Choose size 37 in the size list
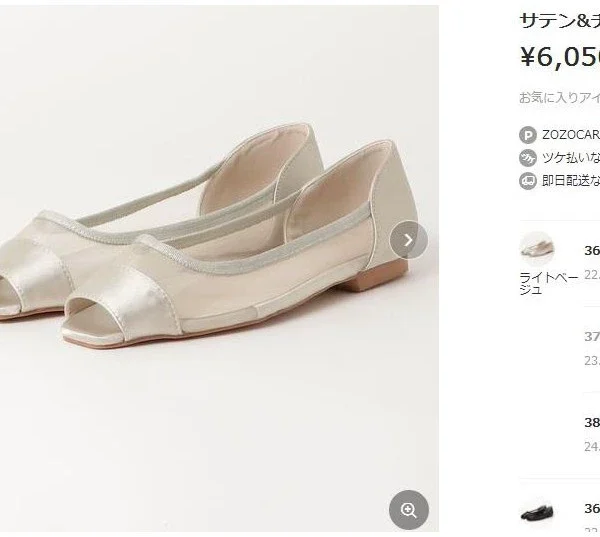Screen dimensions: 600x537 click(x=591, y=337)
